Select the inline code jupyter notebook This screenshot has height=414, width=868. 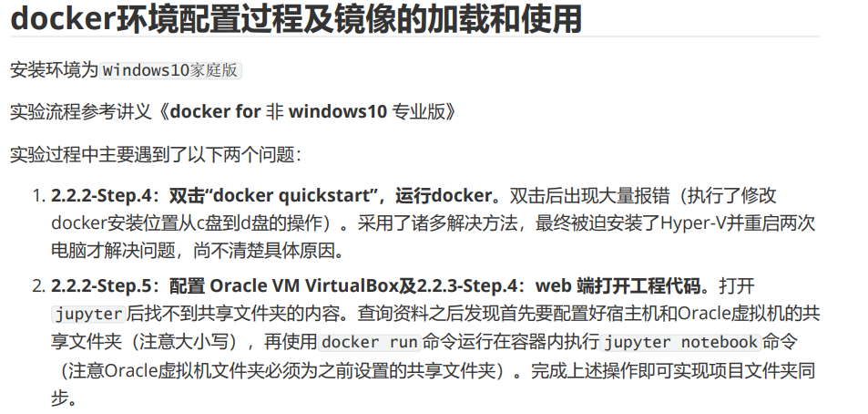tap(681, 342)
